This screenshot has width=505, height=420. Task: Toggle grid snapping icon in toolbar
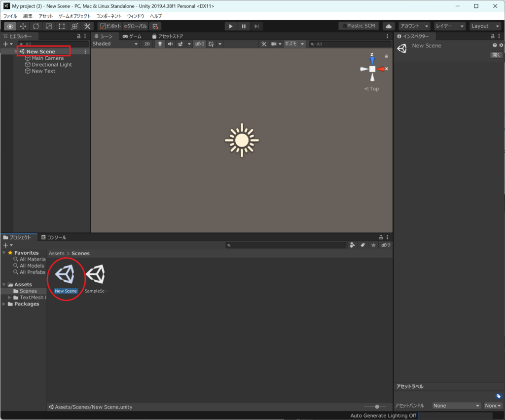pyautogui.click(x=155, y=26)
